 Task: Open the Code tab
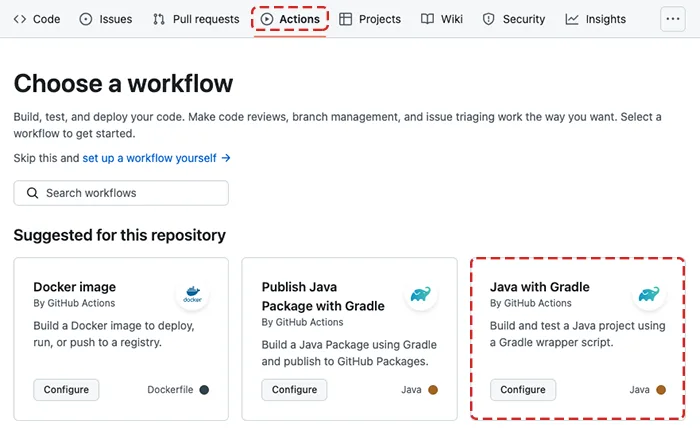[x=37, y=19]
